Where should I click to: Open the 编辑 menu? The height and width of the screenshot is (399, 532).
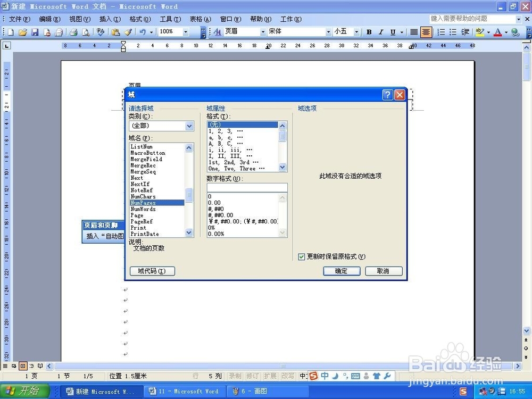coord(49,19)
